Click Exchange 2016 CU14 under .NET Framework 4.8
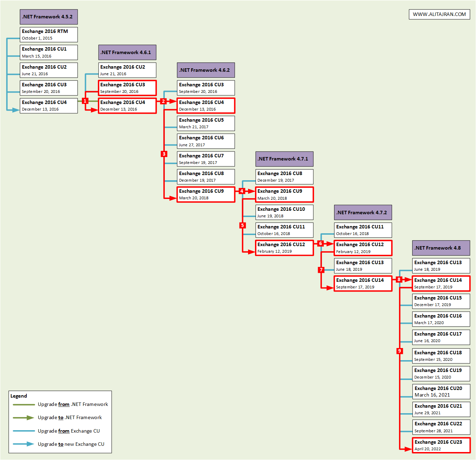This screenshot has width=476, height=460. click(441, 284)
